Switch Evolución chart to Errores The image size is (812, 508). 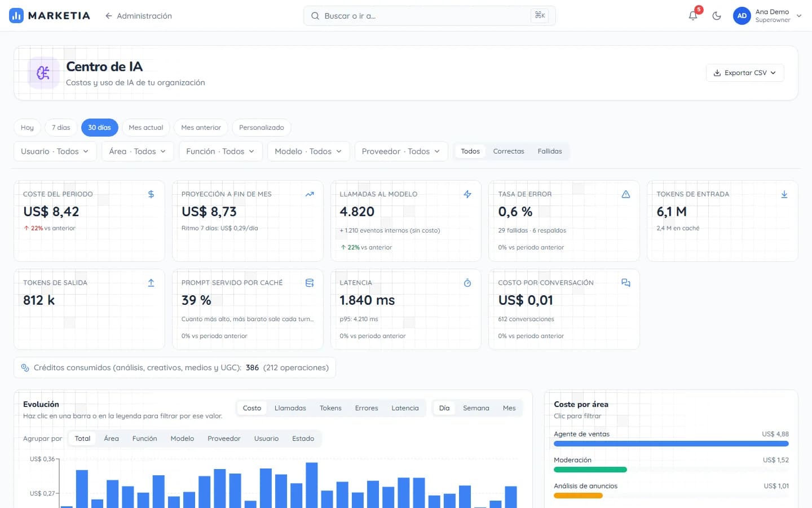pos(367,408)
